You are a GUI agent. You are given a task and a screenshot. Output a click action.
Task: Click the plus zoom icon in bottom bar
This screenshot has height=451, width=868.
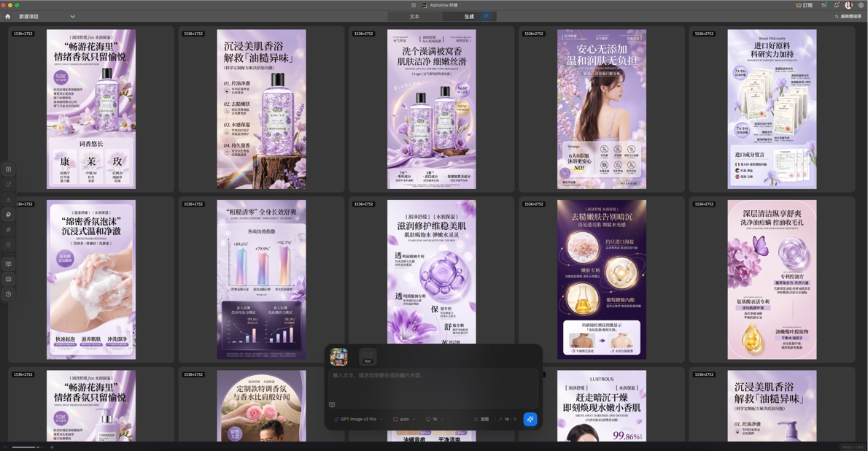[52, 447]
